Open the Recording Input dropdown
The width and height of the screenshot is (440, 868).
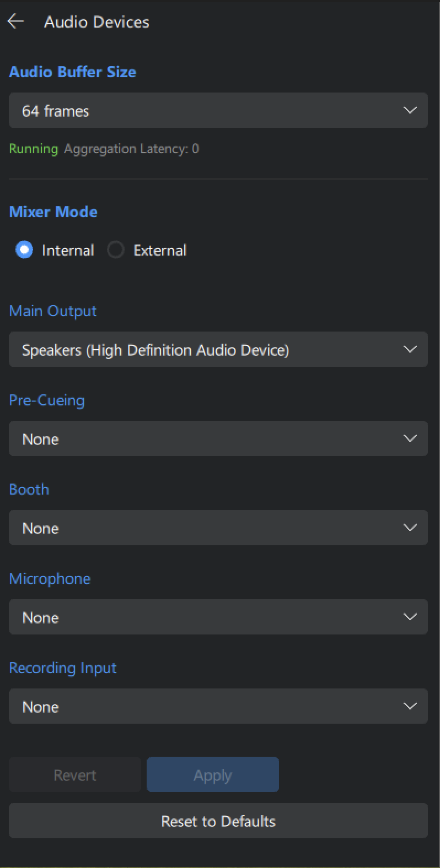pos(218,706)
